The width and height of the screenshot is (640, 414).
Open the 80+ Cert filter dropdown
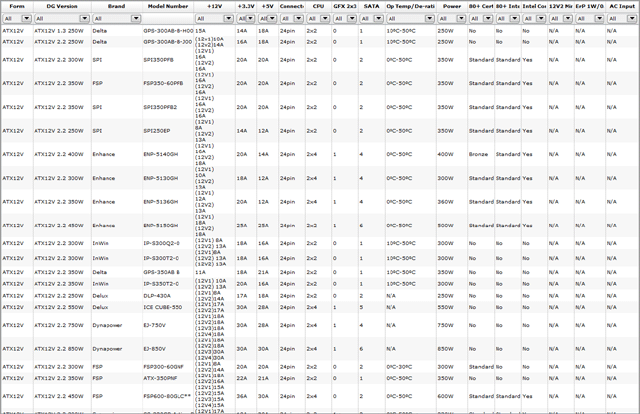point(481,18)
